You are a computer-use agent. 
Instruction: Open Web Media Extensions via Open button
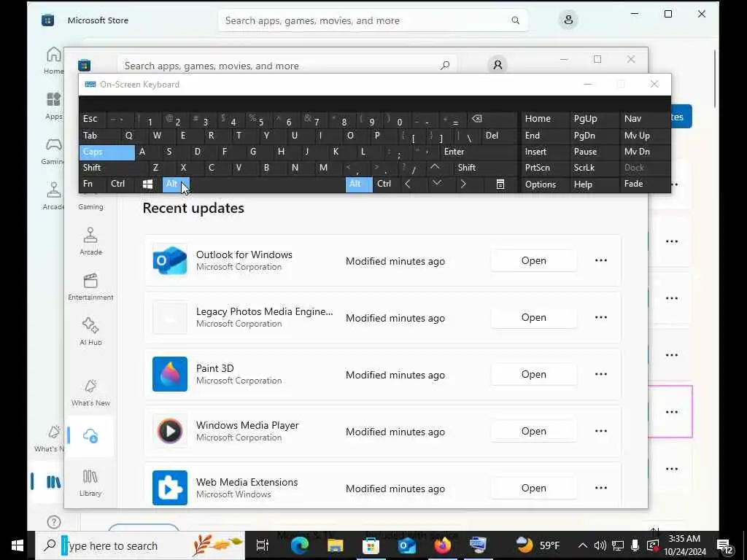(x=533, y=488)
